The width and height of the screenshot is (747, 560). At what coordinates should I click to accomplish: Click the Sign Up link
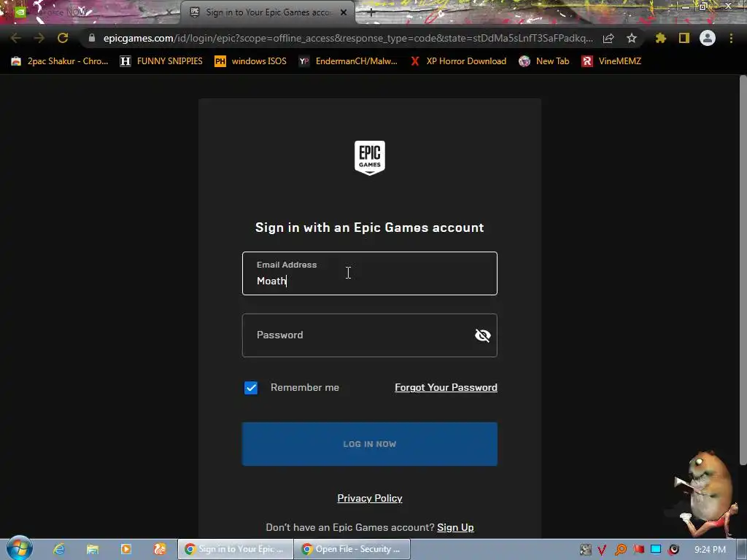[455, 527]
